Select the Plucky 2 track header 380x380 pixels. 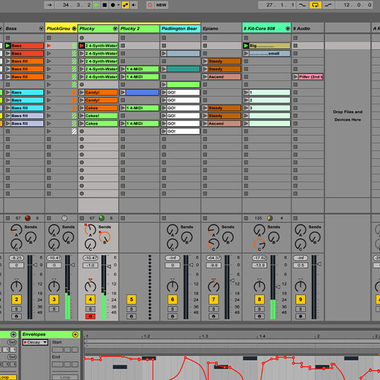point(139,29)
